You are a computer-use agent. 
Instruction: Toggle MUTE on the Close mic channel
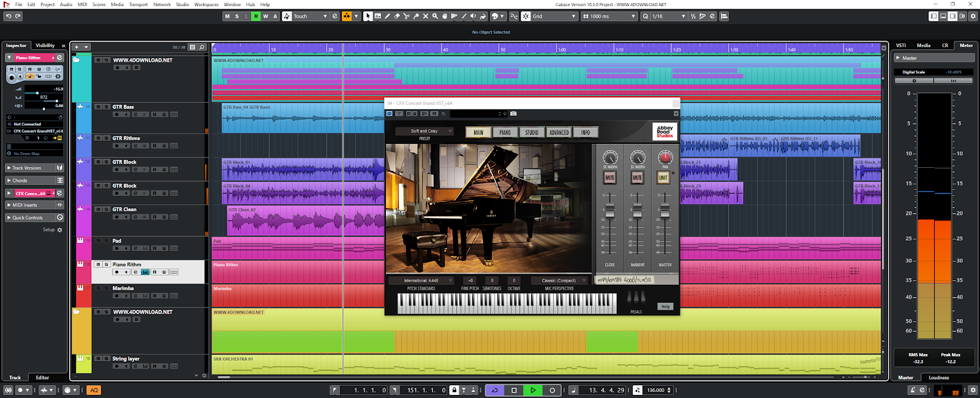point(609,178)
